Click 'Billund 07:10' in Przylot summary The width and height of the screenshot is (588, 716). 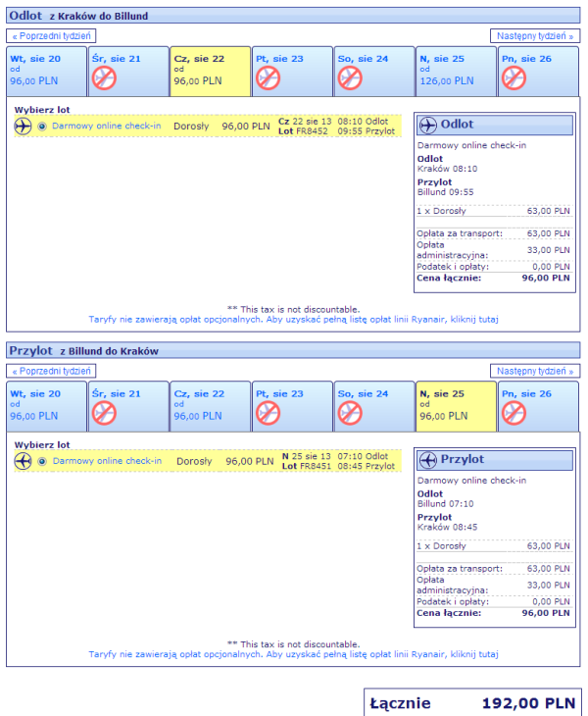[445, 504]
